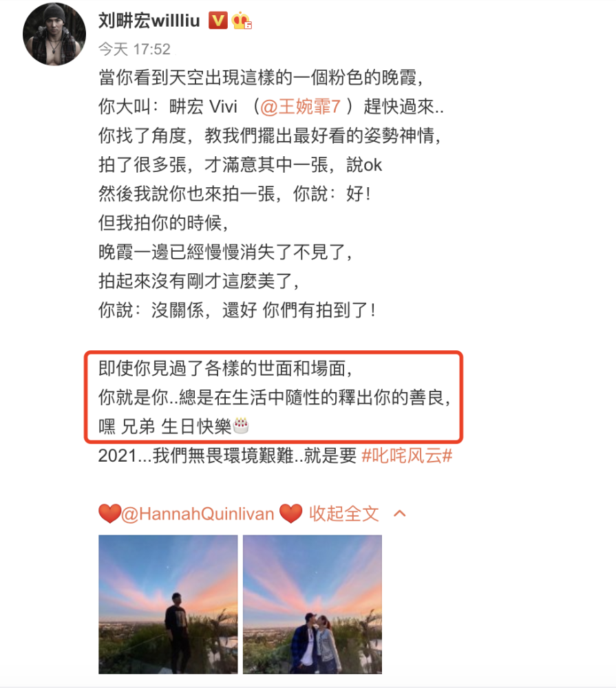Open the 刘畊宏willliu username link

149,21
